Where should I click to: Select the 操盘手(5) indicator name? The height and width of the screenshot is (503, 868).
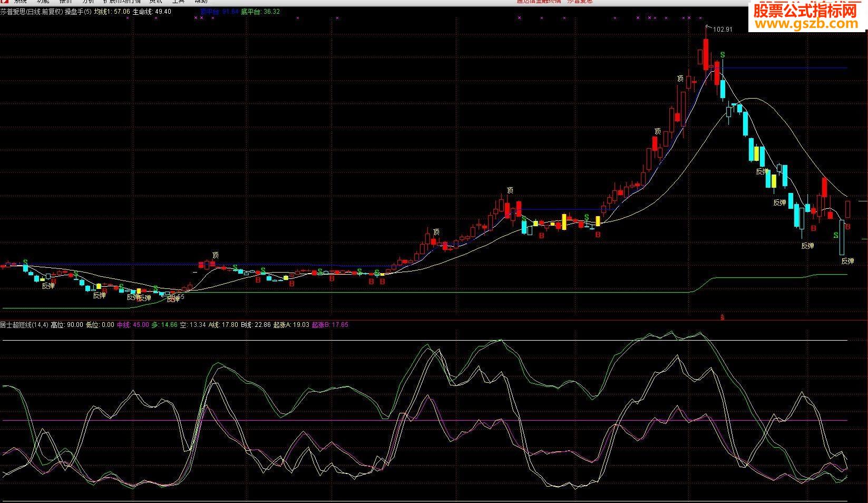(x=78, y=12)
